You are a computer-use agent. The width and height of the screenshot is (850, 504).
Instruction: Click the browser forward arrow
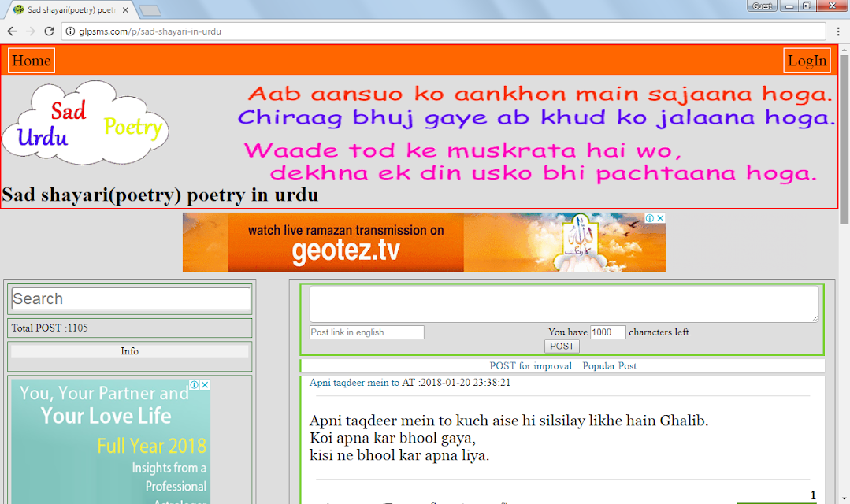(x=31, y=31)
